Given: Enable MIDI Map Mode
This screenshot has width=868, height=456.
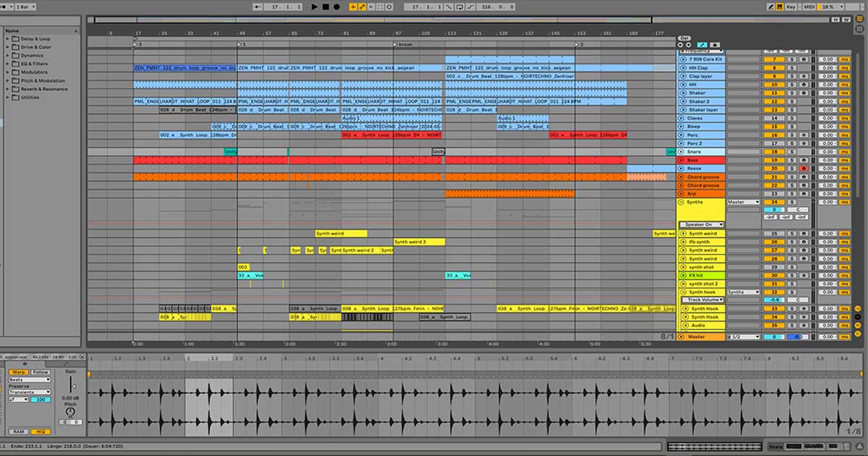Looking at the screenshot, I should coord(811,7).
